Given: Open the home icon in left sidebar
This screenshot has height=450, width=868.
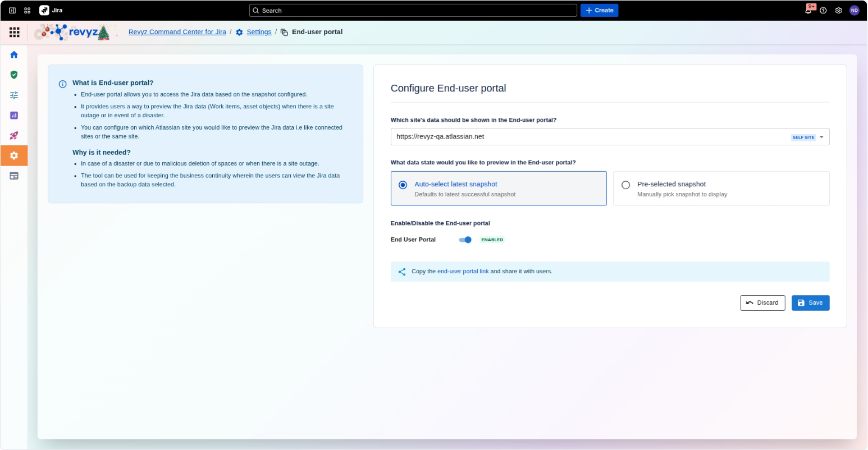Looking at the screenshot, I should [x=14, y=54].
